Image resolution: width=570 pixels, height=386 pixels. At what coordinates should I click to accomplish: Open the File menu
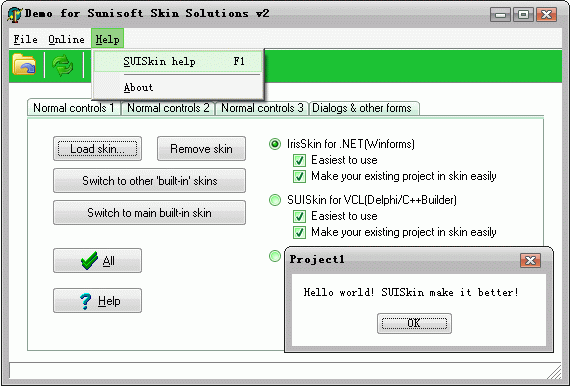click(x=25, y=39)
